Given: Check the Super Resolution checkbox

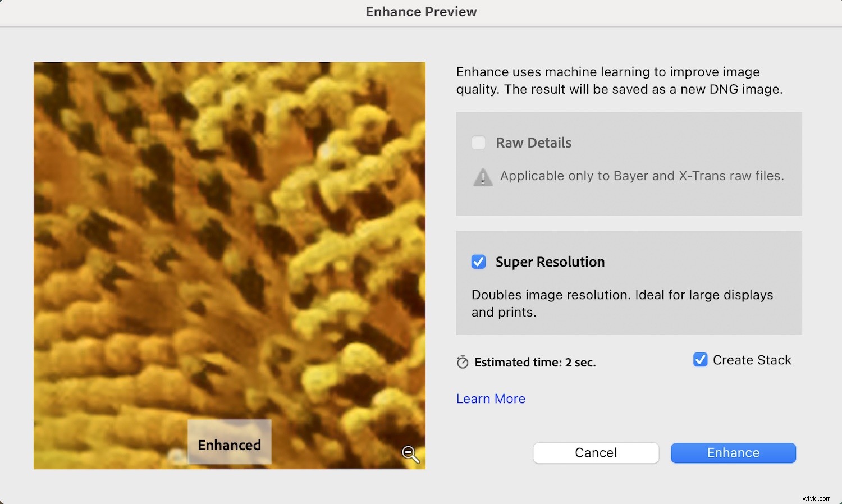Looking at the screenshot, I should tap(478, 262).
